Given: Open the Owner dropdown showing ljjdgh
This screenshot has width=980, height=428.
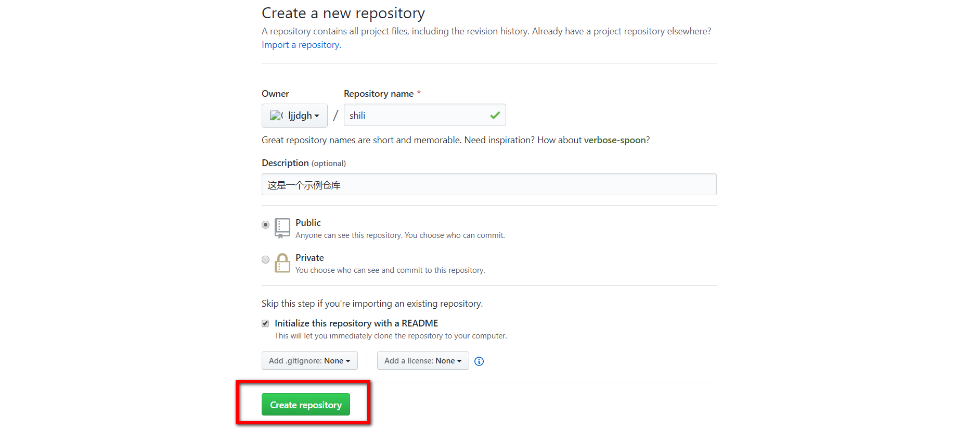Looking at the screenshot, I should 295,116.
